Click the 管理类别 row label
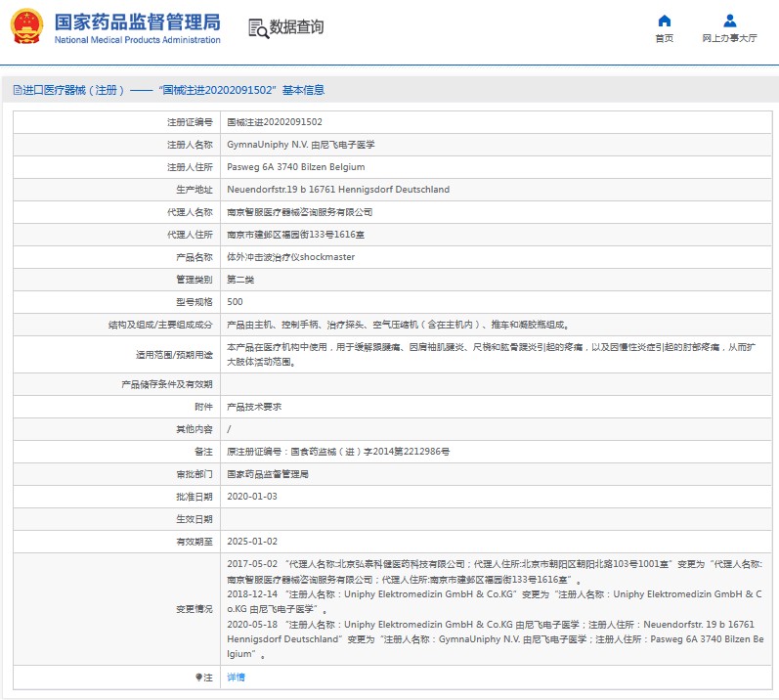 195,280
